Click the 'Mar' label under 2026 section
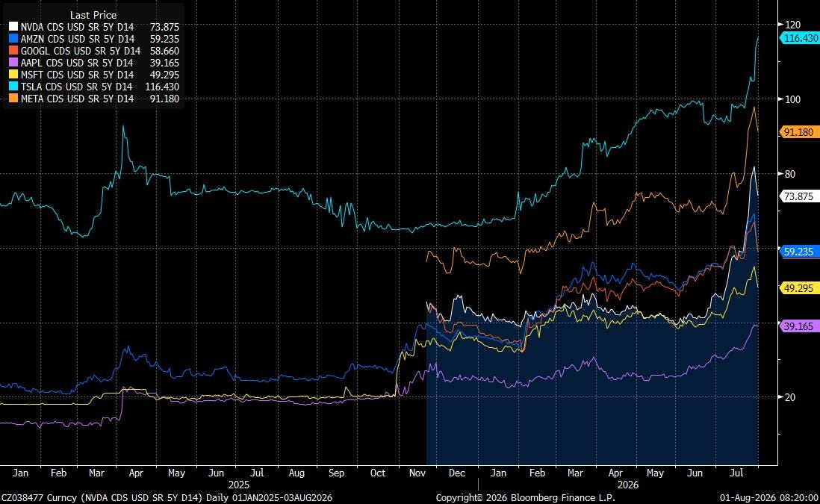820x504 pixels. [575, 473]
